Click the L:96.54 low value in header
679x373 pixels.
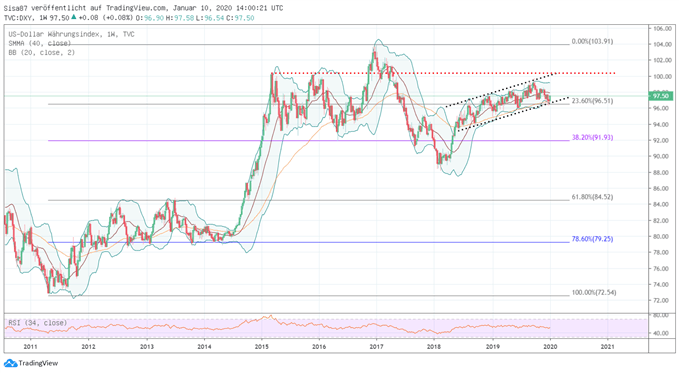point(210,18)
